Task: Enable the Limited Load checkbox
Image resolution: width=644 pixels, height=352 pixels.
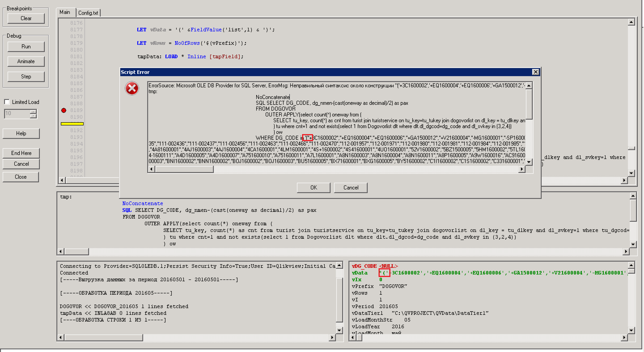Action: click(x=7, y=102)
